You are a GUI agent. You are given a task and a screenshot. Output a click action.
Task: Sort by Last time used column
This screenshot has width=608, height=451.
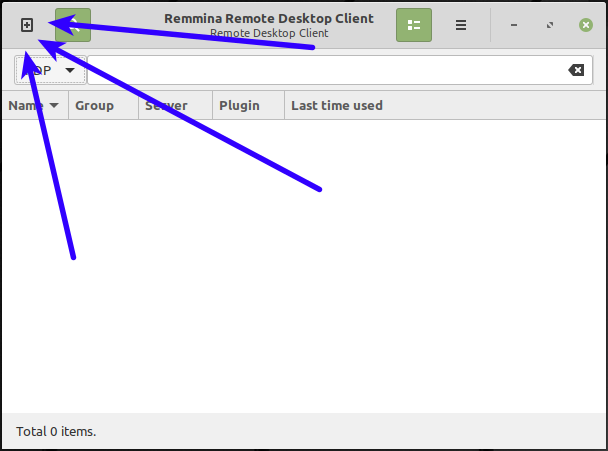tap(445, 105)
